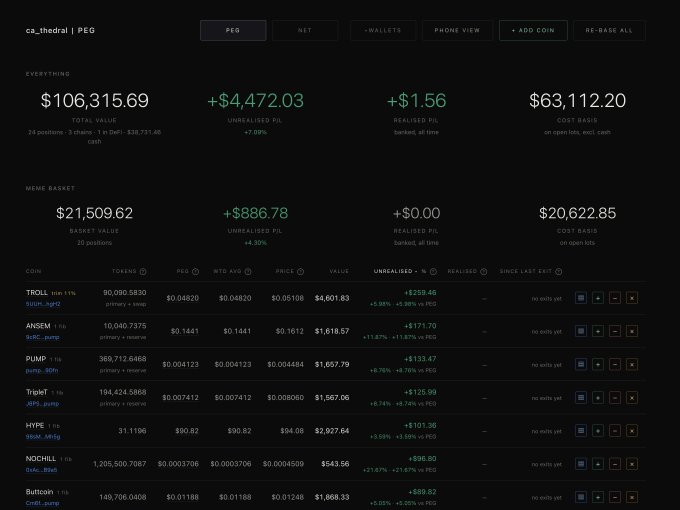680x510 pixels.
Task: Show help for the UNREALISED column
Action: point(433,271)
